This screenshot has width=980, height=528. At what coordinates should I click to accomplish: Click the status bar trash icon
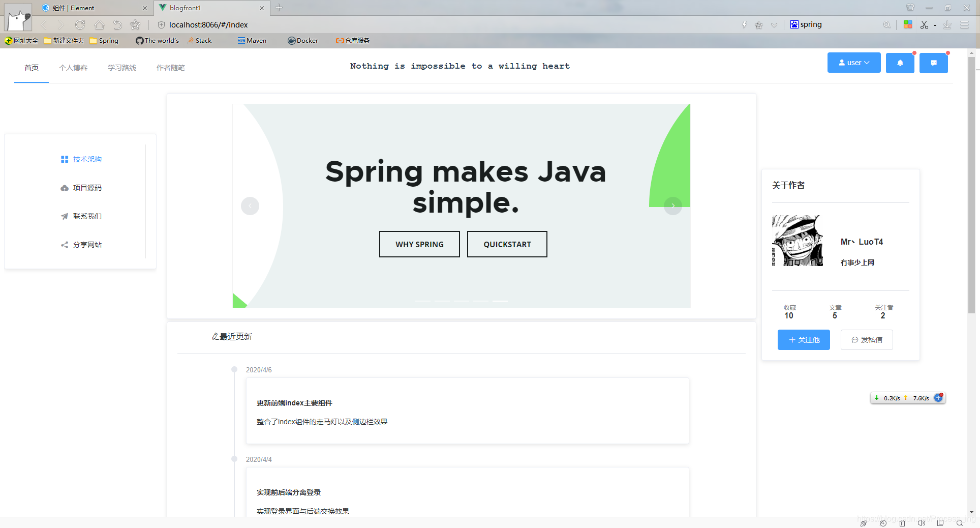pos(902,523)
